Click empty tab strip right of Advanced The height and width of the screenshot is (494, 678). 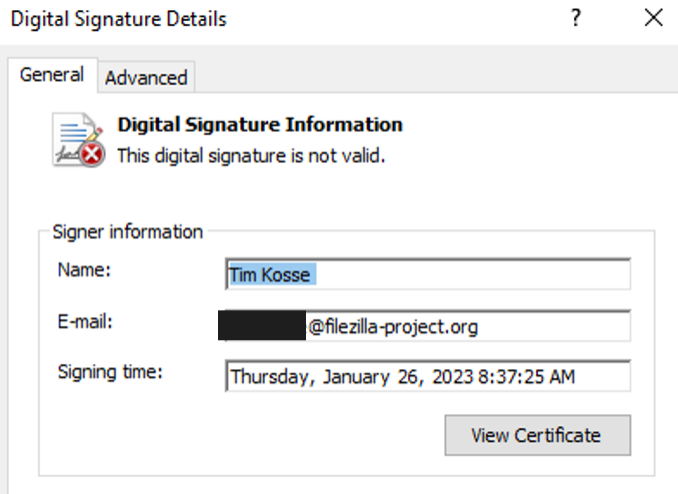pos(430,77)
